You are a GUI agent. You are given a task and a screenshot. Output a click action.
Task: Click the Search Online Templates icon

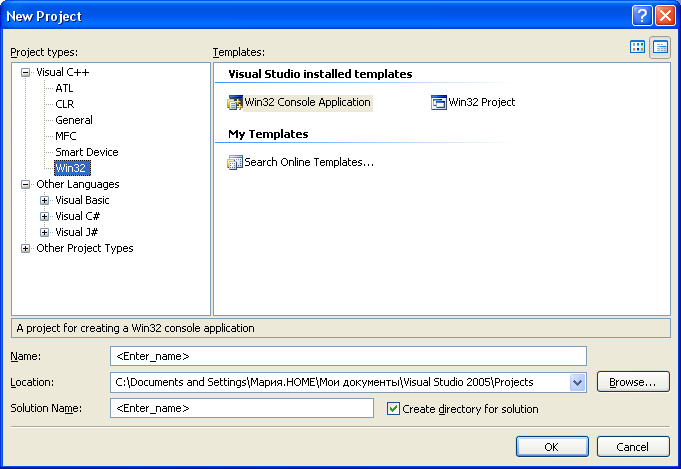pos(235,162)
